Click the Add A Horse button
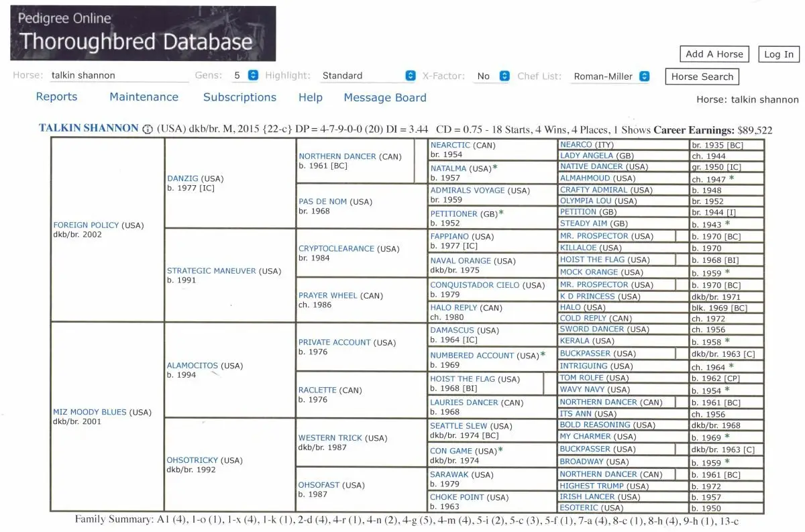The image size is (805, 532). coord(714,54)
